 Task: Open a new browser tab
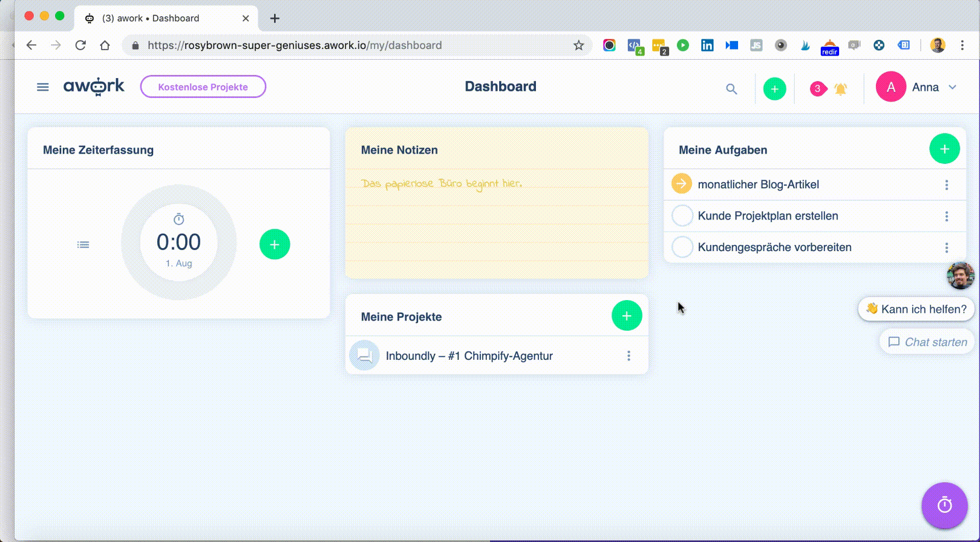275,18
